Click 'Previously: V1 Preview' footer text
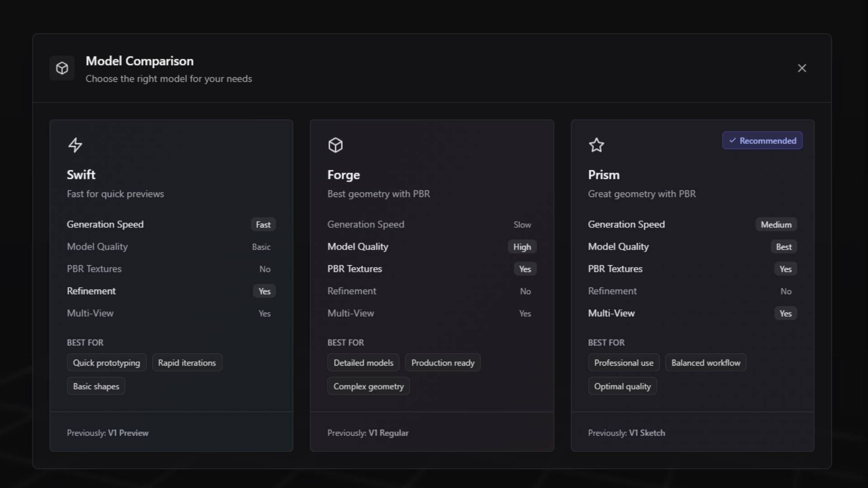The height and width of the screenshot is (488, 868). pyautogui.click(x=108, y=433)
